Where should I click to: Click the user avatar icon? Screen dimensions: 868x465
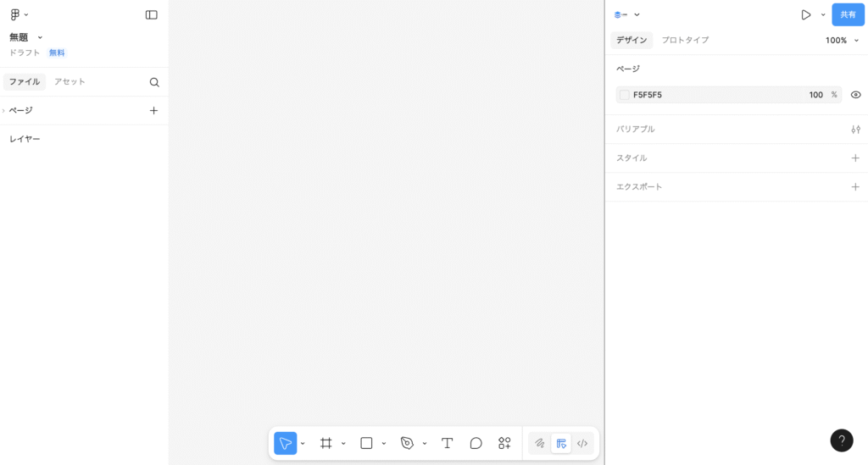click(620, 15)
